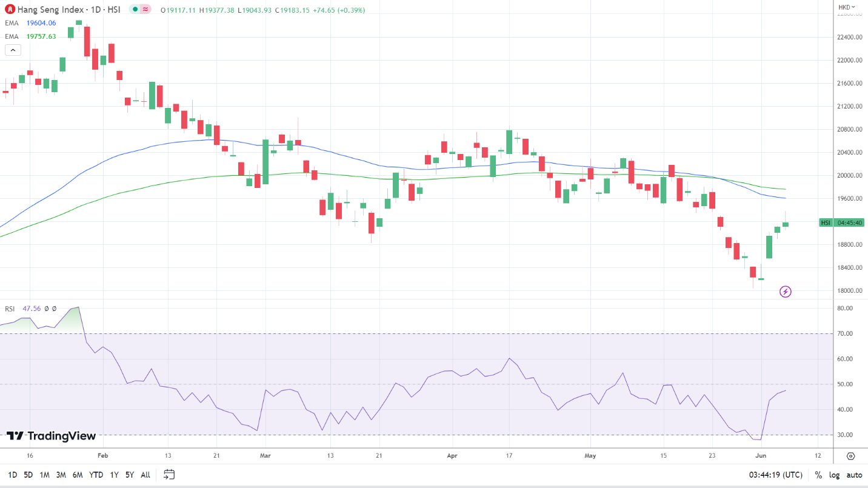Open chart settings via the hexagon gear icon
868x488 pixels.
[850, 456]
